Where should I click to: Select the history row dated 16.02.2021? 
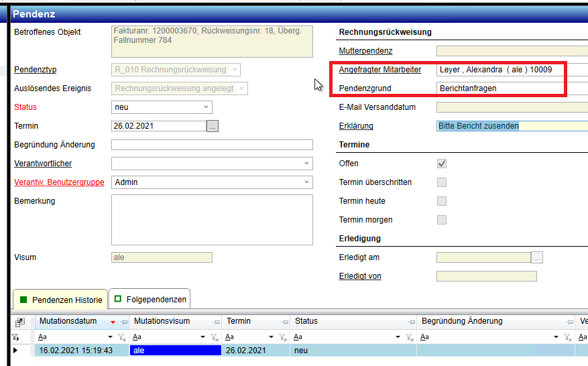coord(75,351)
